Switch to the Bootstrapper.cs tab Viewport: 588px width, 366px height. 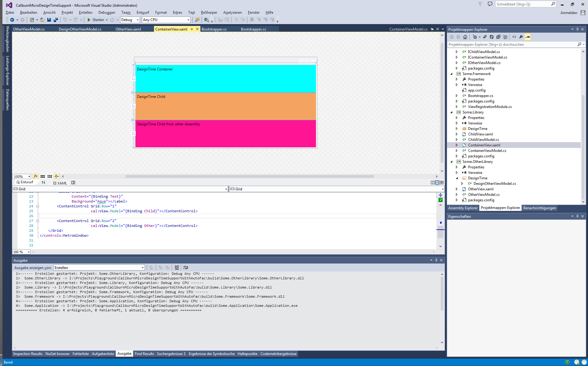(214, 29)
